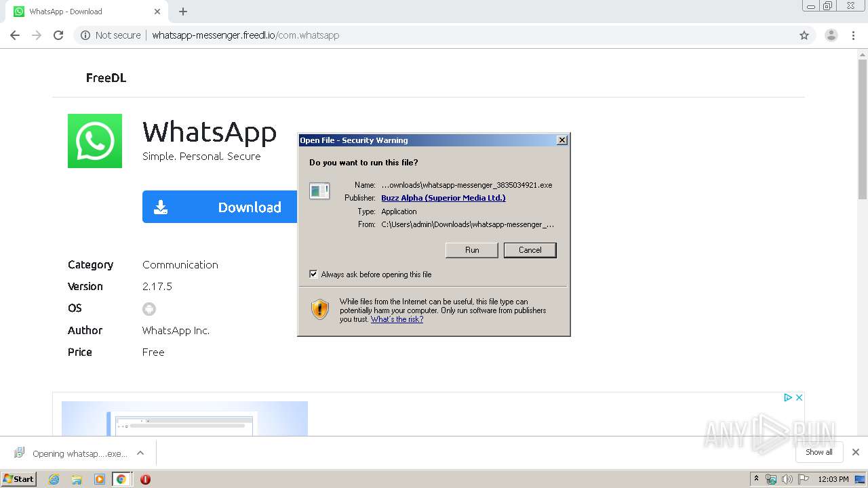Screen dimensions: 868x488
Task: Go forward in browser history
Action: pyautogui.click(x=37, y=35)
